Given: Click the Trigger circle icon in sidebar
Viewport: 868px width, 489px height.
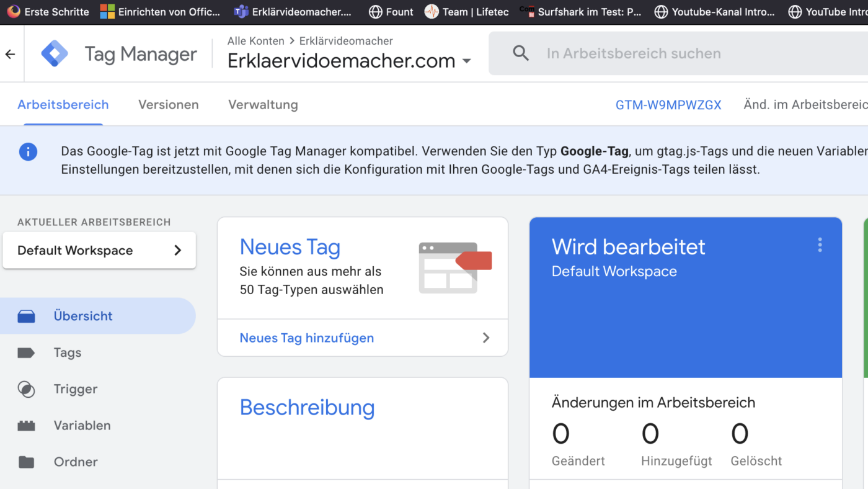Looking at the screenshot, I should click(26, 389).
